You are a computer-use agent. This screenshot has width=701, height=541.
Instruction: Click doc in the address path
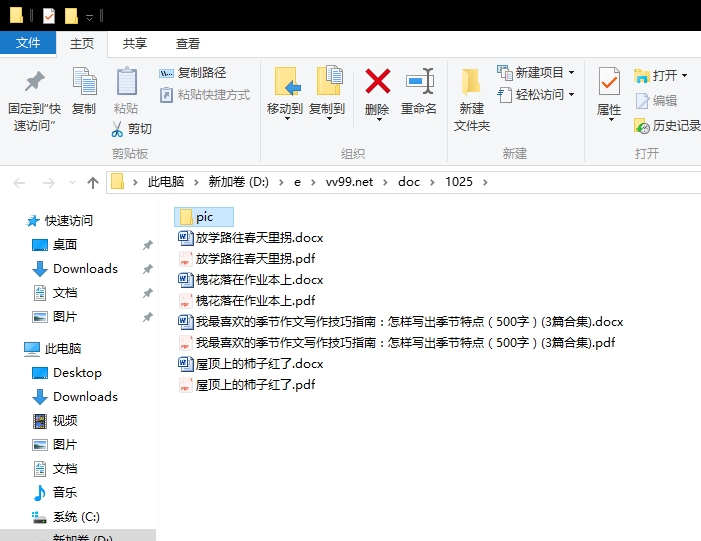click(409, 182)
